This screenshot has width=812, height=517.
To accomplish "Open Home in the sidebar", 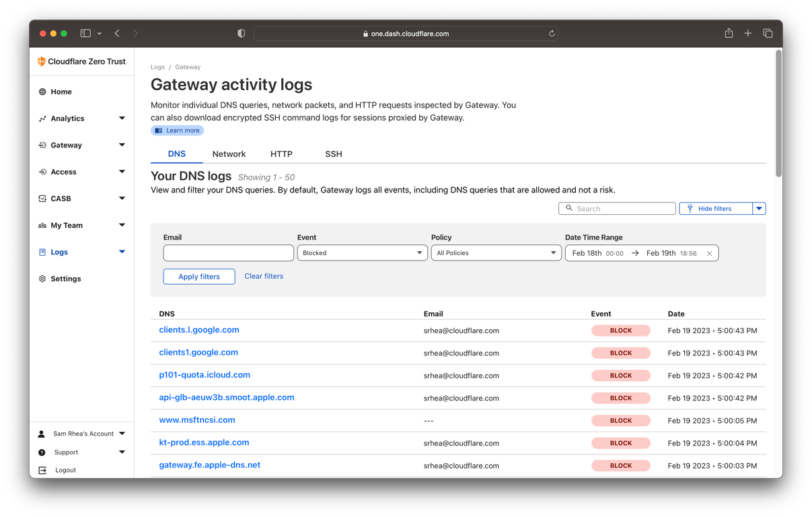I will point(61,92).
